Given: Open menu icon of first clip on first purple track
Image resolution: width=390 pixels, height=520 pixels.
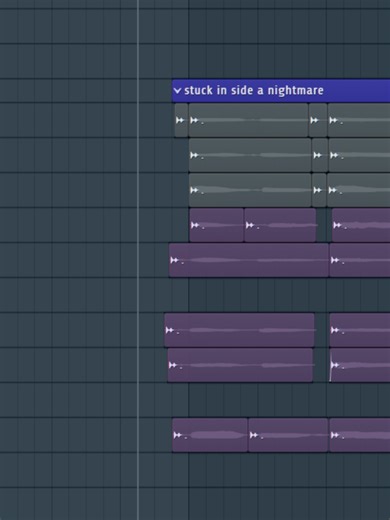Looking at the screenshot, I should (x=195, y=225).
